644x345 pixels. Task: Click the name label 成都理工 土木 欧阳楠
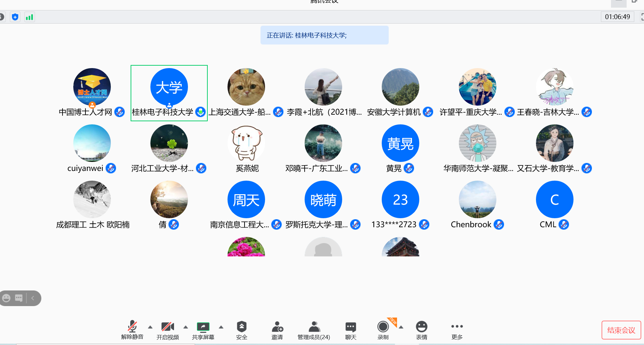(93, 225)
